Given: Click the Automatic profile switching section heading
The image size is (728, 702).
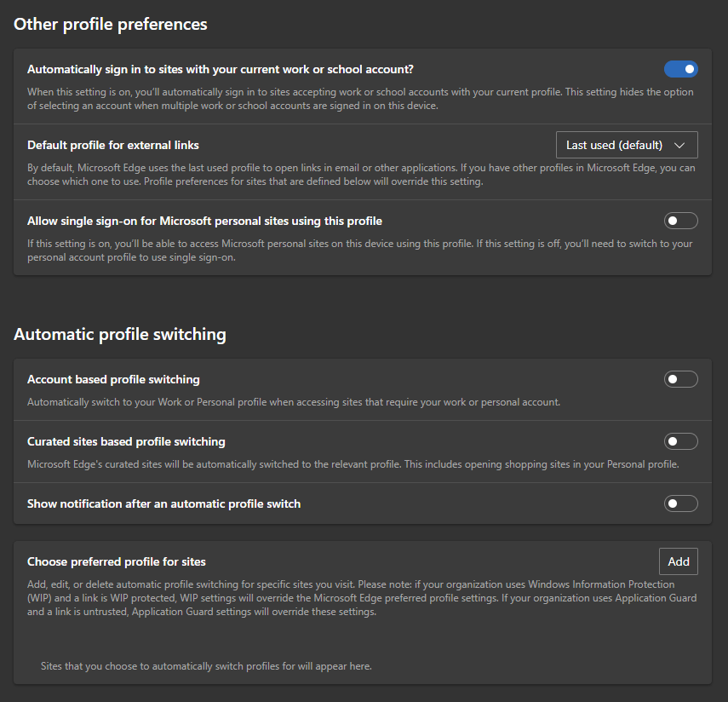Looking at the screenshot, I should (120, 334).
